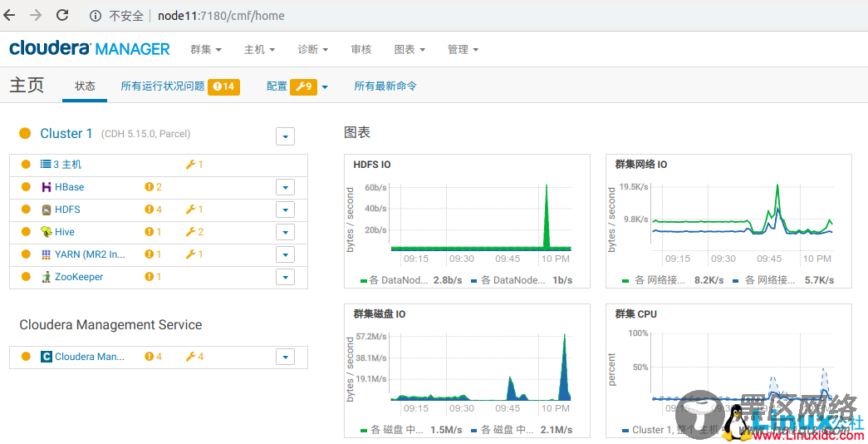Click the HDFS configuration wrench 1 icon
Screen dimensions: 868x444
click(194, 210)
